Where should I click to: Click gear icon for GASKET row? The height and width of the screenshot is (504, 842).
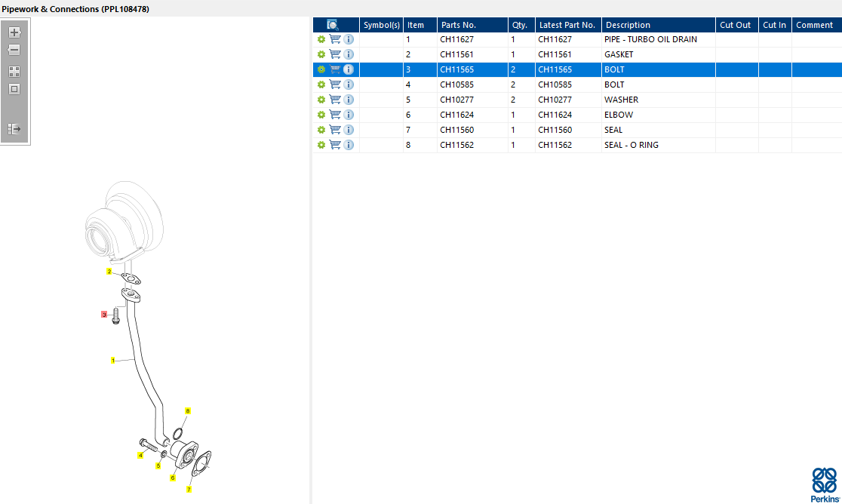(321, 54)
